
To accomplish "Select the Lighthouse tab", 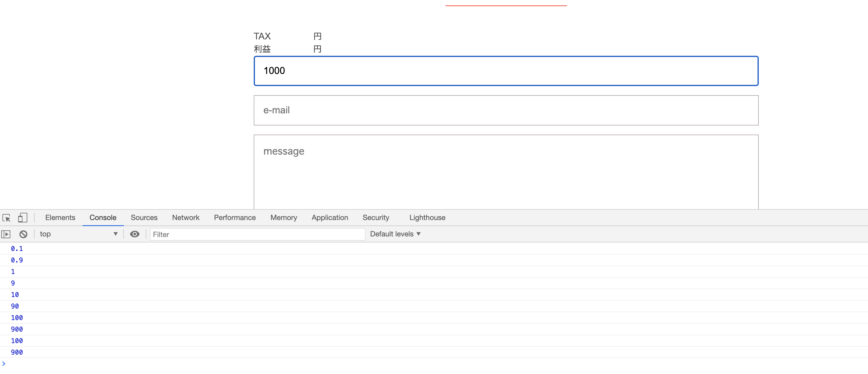I will tap(427, 218).
